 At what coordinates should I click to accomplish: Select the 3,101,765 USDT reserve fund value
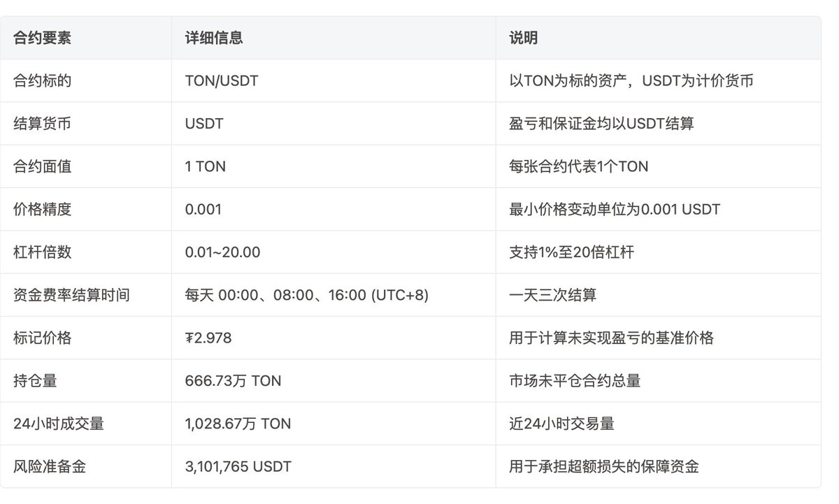(x=238, y=466)
